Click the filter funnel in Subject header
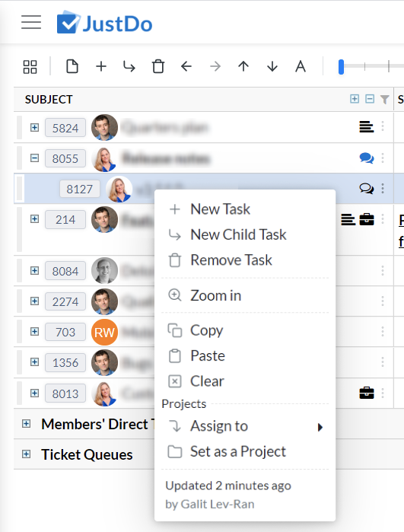 coord(385,99)
